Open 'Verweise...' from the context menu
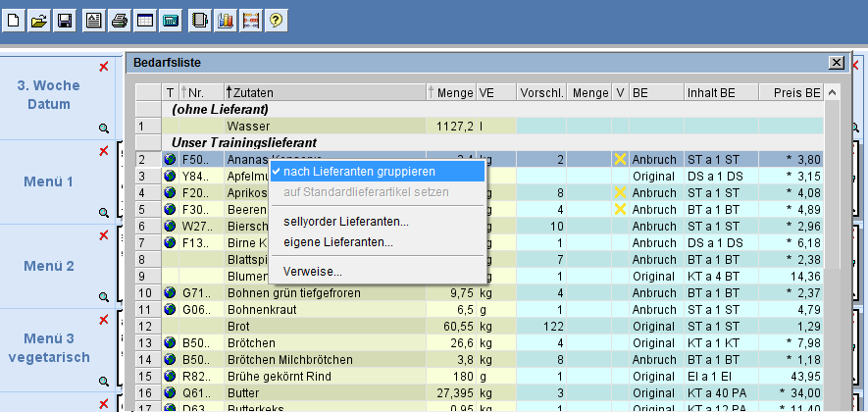Viewport: 868px width, 412px height. tap(313, 271)
